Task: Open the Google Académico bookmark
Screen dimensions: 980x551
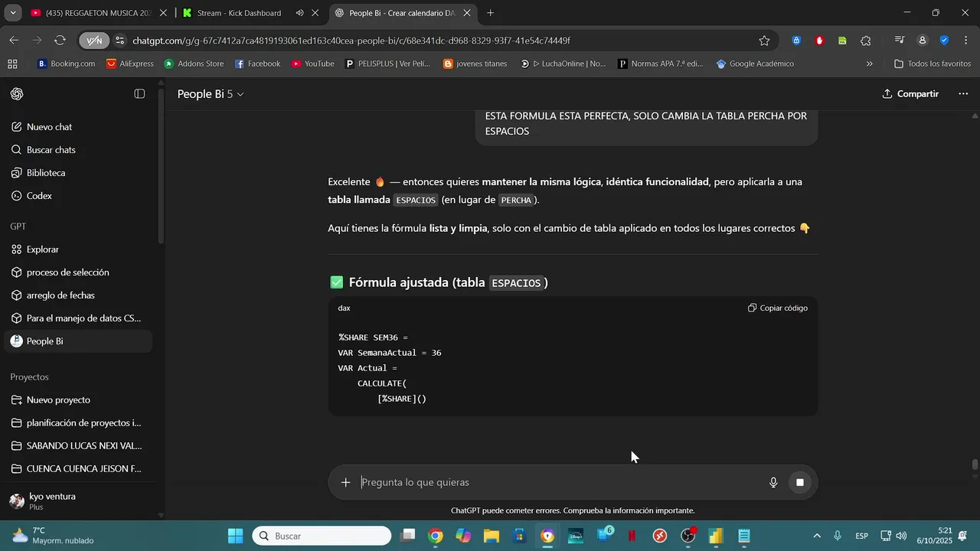Action: pyautogui.click(x=755, y=64)
